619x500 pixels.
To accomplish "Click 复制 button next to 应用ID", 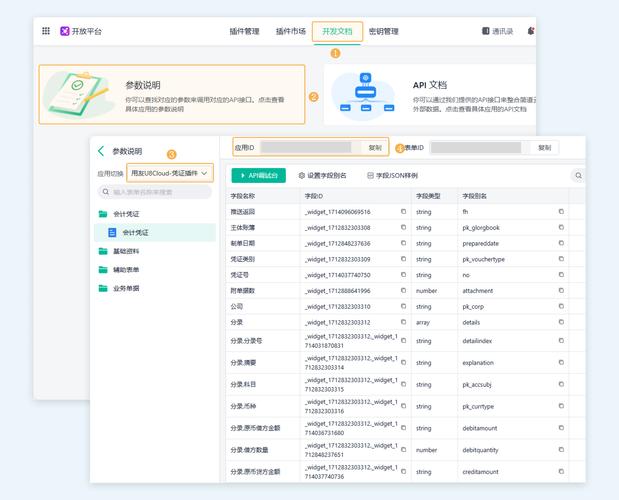I will [x=375, y=148].
